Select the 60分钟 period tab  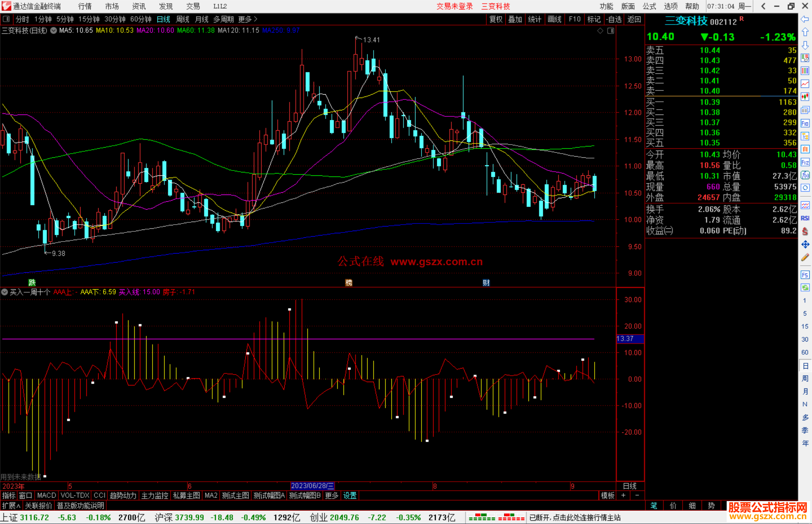click(x=141, y=19)
